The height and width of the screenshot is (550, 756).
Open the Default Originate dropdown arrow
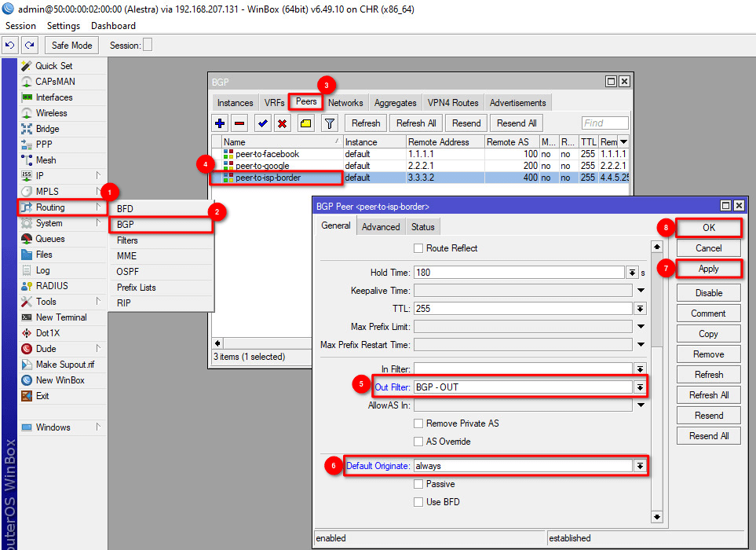coord(640,466)
